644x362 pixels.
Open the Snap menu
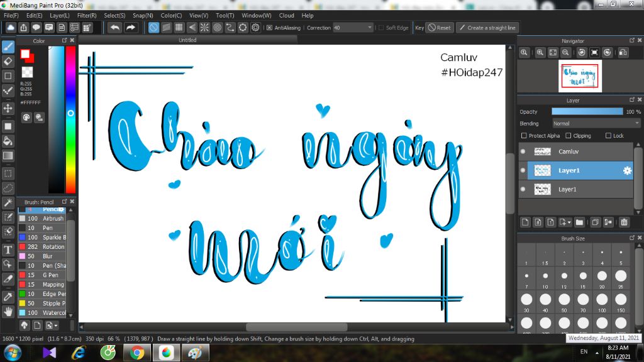tap(143, 16)
